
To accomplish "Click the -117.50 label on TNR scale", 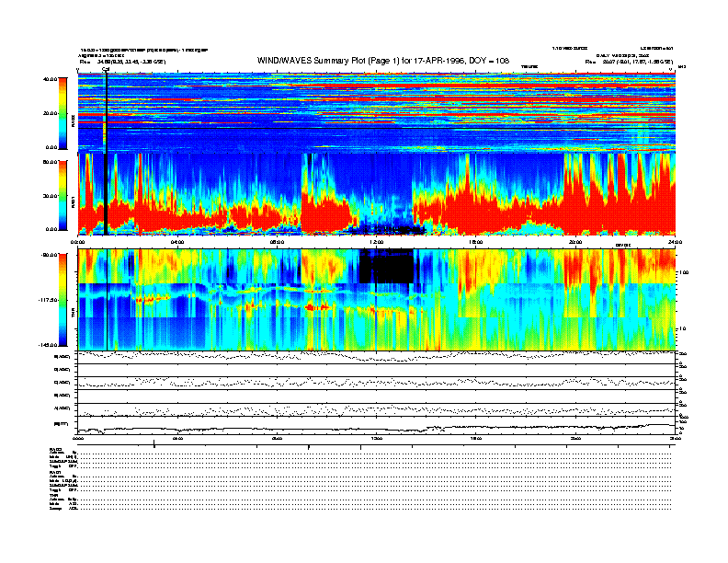I will pyautogui.click(x=48, y=300).
